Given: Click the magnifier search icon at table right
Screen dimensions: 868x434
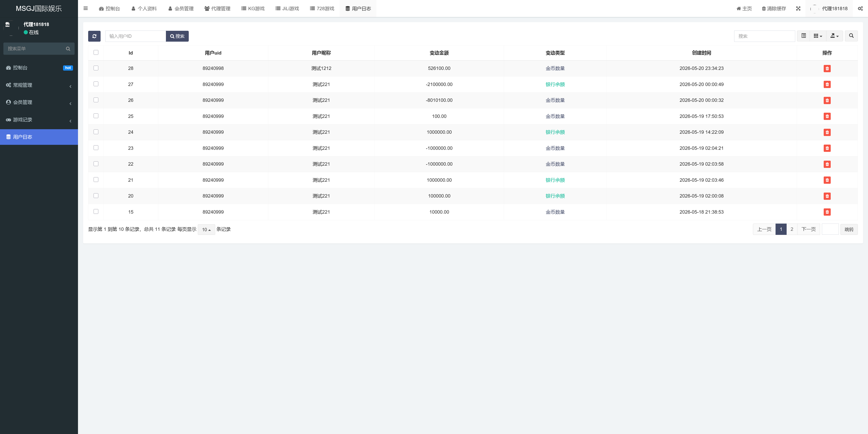Looking at the screenshot, I should tap(851, 36).
